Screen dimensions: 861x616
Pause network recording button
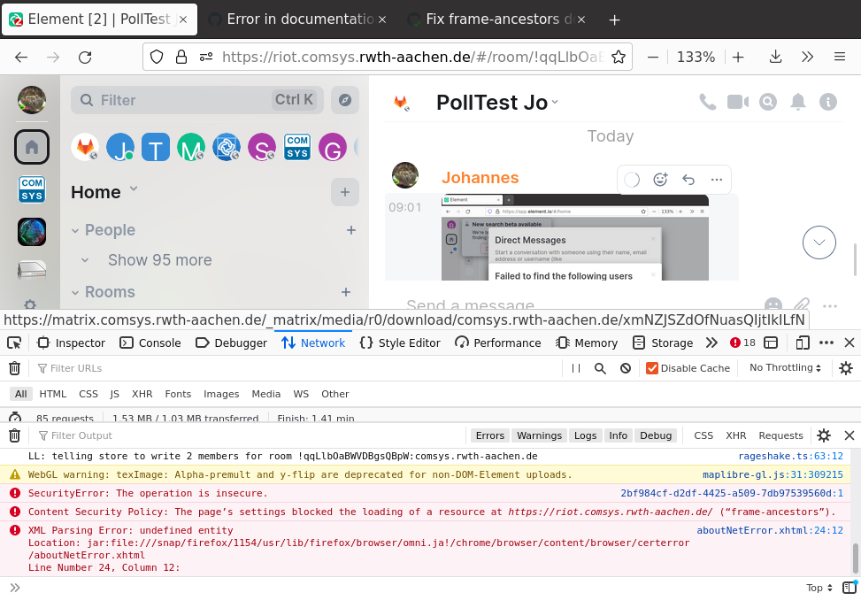pyautogui.click(x=576, y=368)
